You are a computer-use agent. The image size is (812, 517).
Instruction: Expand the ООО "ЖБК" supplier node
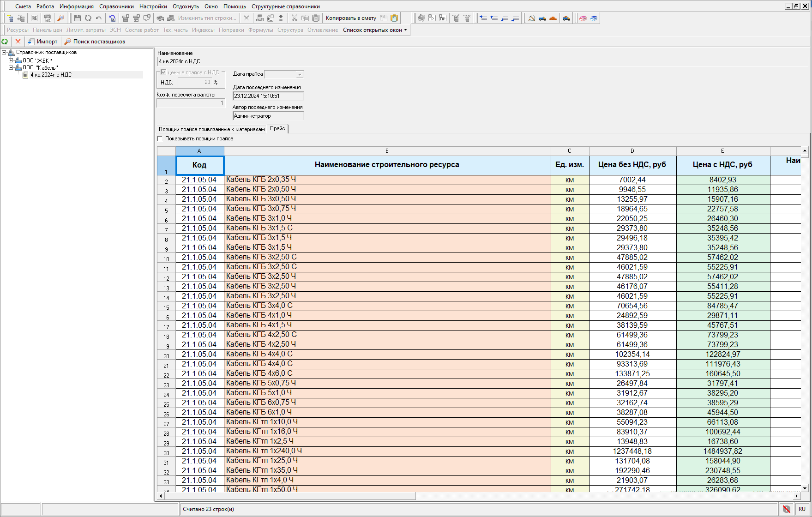coord(11,60)
